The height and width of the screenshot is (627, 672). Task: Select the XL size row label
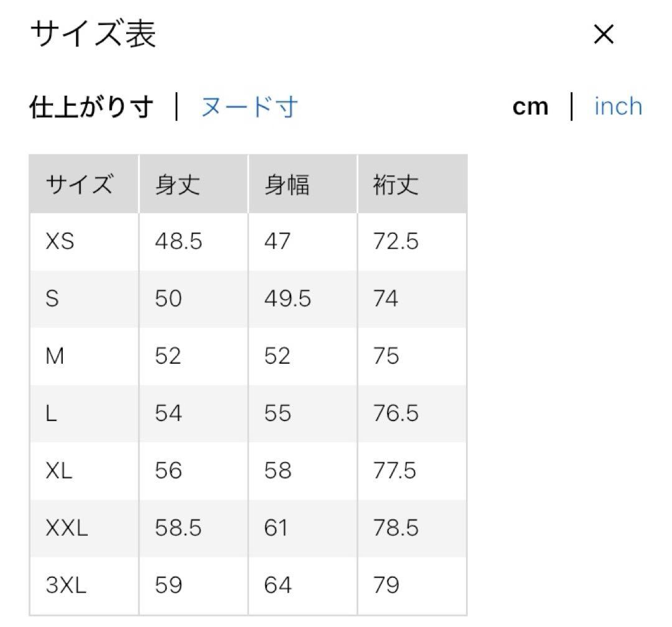59,470
